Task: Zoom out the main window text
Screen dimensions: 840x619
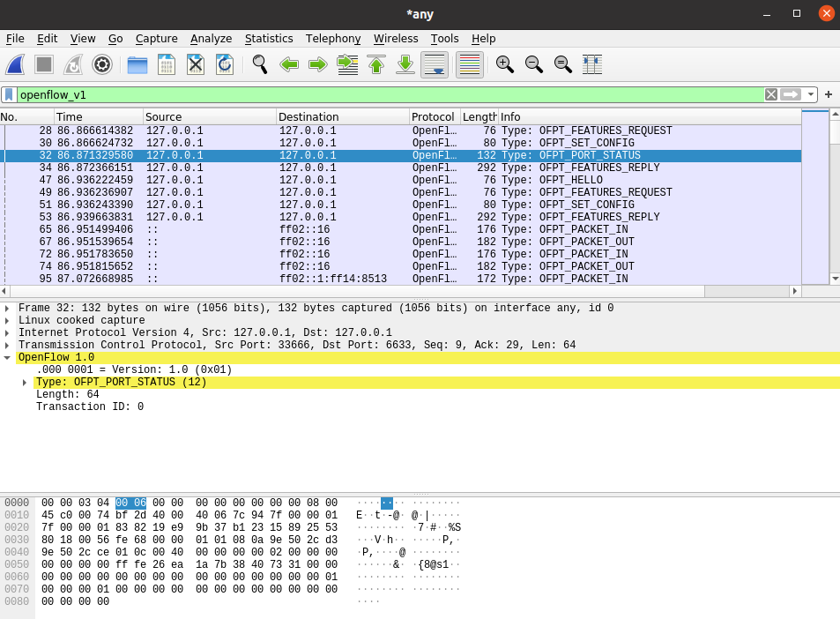Action: tap(534, 65)
